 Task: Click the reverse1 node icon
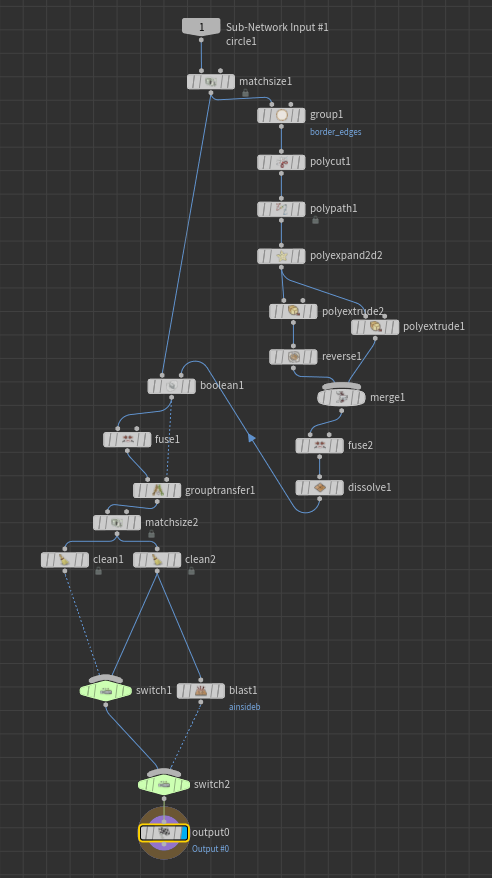[293, 357]
